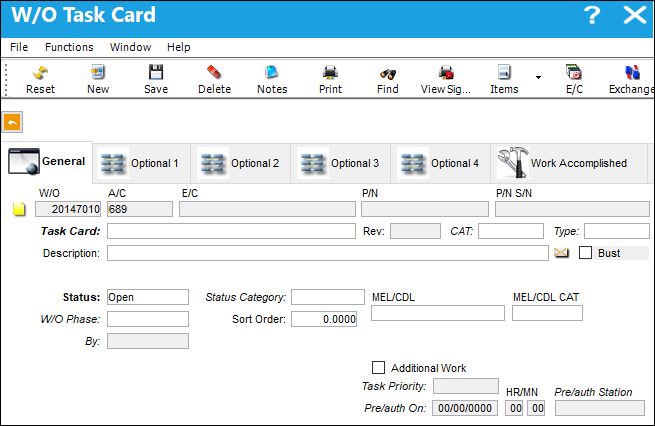655x426 pixels.
Task: Expand the dropdown arrow beside Items
Action: 538,77
